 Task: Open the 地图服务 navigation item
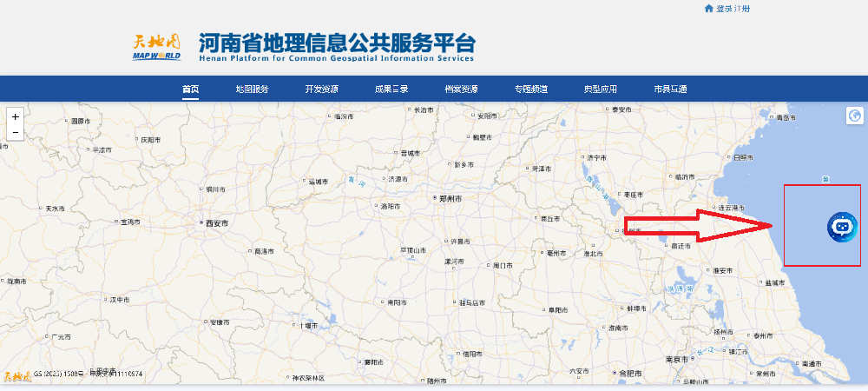point(252,89)
